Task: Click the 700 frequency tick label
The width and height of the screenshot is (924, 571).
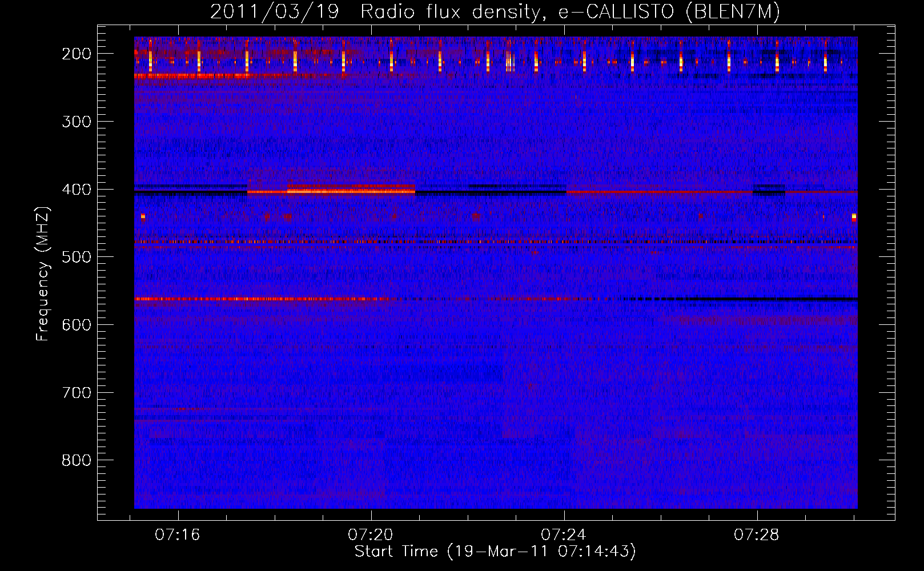Action: pyautogui.click(x=77, y=393)
